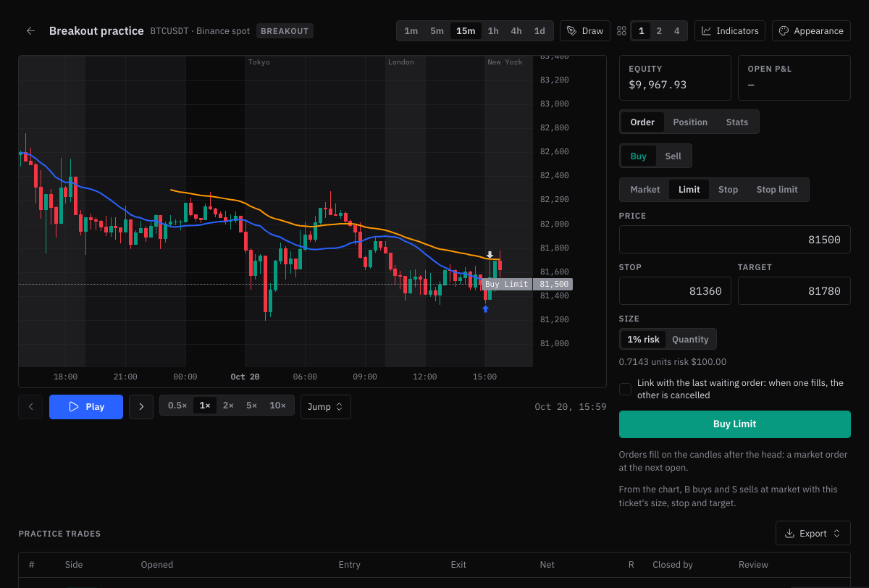Select the 1d timeframe
The width and height of the screenshot is (869, 588).
point(540,31)
